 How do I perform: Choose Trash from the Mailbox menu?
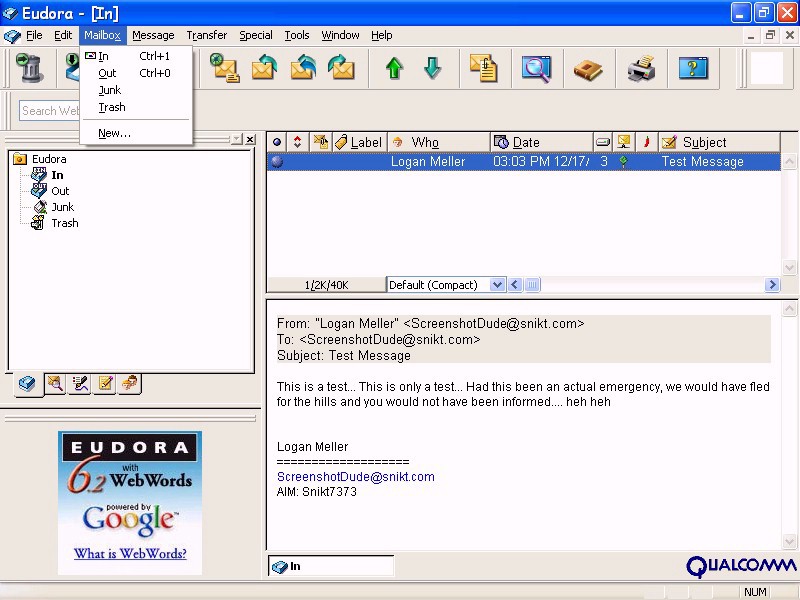[x=136, y=107]
